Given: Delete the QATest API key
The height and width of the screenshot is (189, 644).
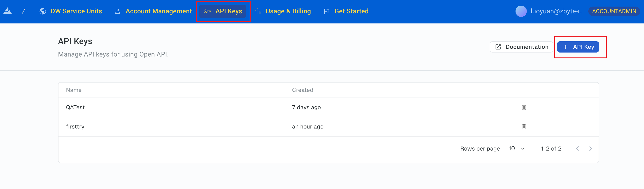Looking at the screenshot, I should (524, 107).
